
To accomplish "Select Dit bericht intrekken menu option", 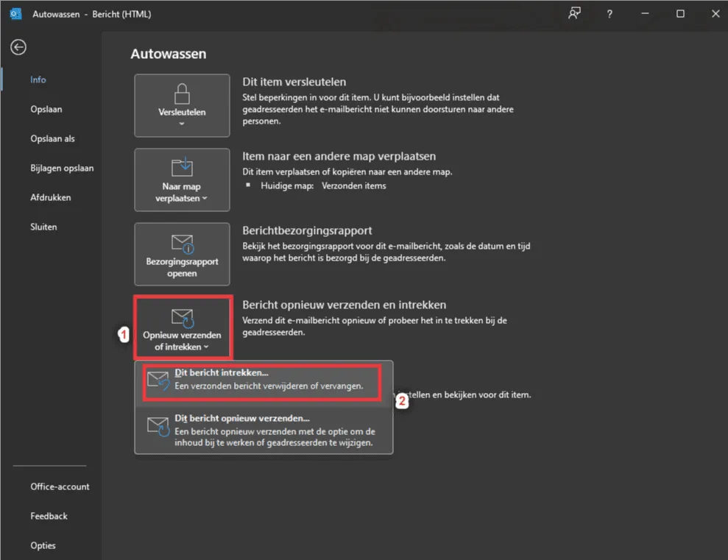I will [x=263, y=380].
